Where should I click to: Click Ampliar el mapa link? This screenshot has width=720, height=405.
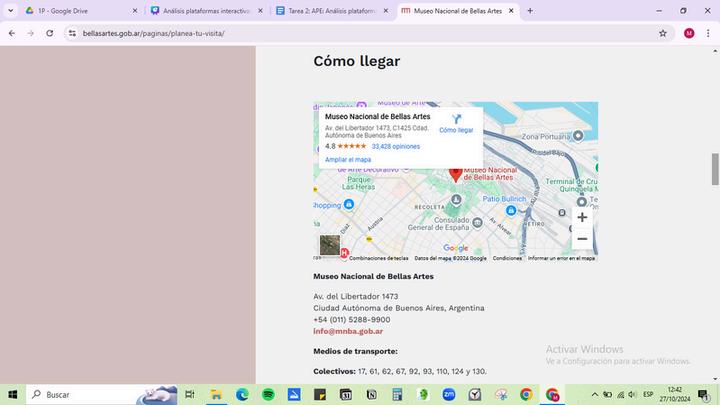pos(348,159)
